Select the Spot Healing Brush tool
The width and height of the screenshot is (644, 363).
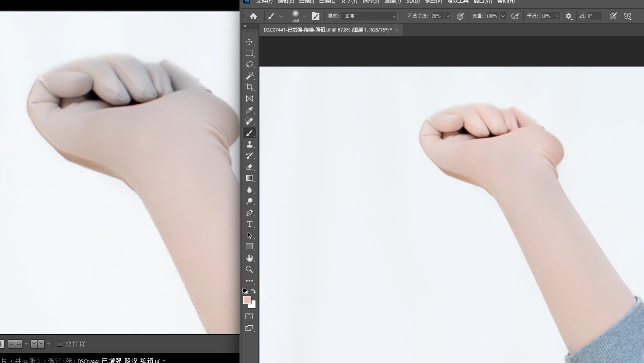(x=249, y=121)
